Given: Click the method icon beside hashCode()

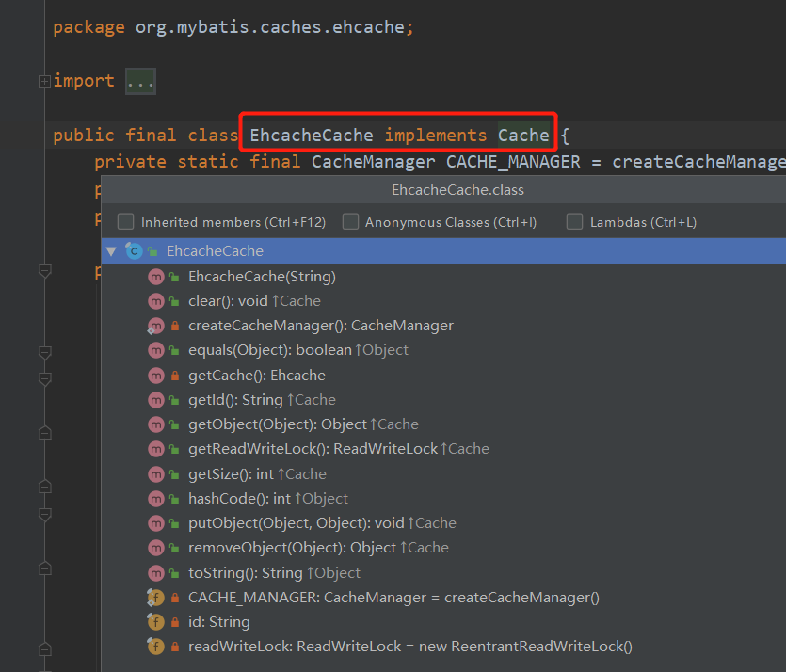Looking at the screenshot, I should tap(156, 499).
